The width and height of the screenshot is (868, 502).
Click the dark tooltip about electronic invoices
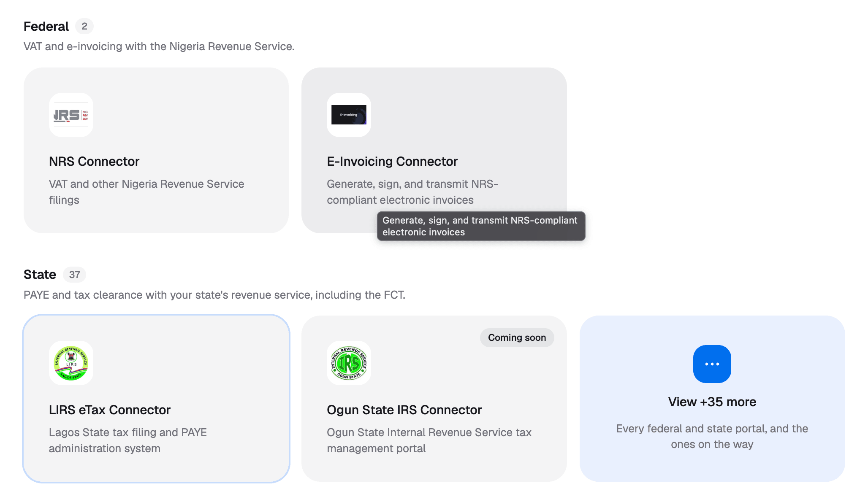(x=481, y=226)
